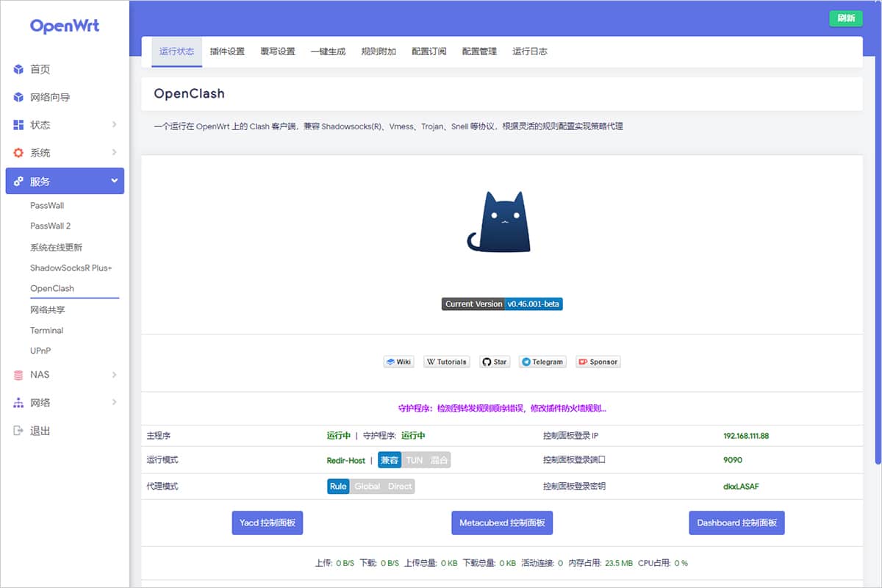Switch to the 配置管理 tab
Screen dimensions: 882x588
click(x=479, y=51)
